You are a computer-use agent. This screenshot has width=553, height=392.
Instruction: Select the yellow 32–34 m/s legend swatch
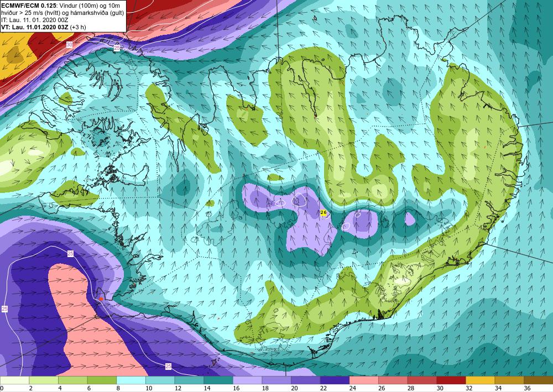point(480,380)
